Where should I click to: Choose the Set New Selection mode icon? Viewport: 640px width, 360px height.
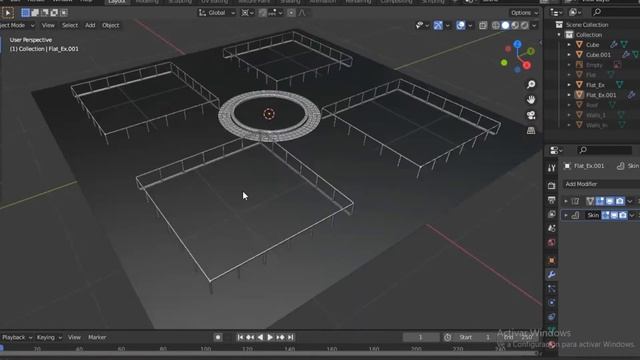[x=25, y=13]
